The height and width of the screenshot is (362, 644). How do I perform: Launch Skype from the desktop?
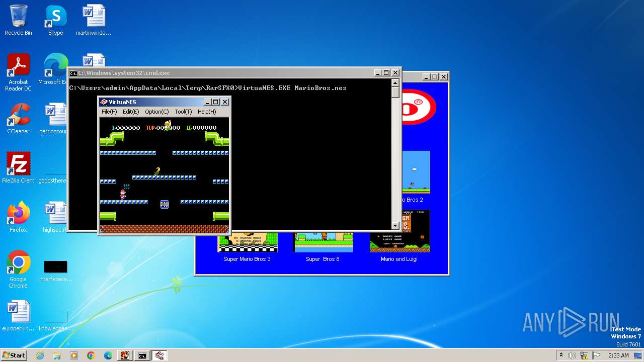pos(55,20)
